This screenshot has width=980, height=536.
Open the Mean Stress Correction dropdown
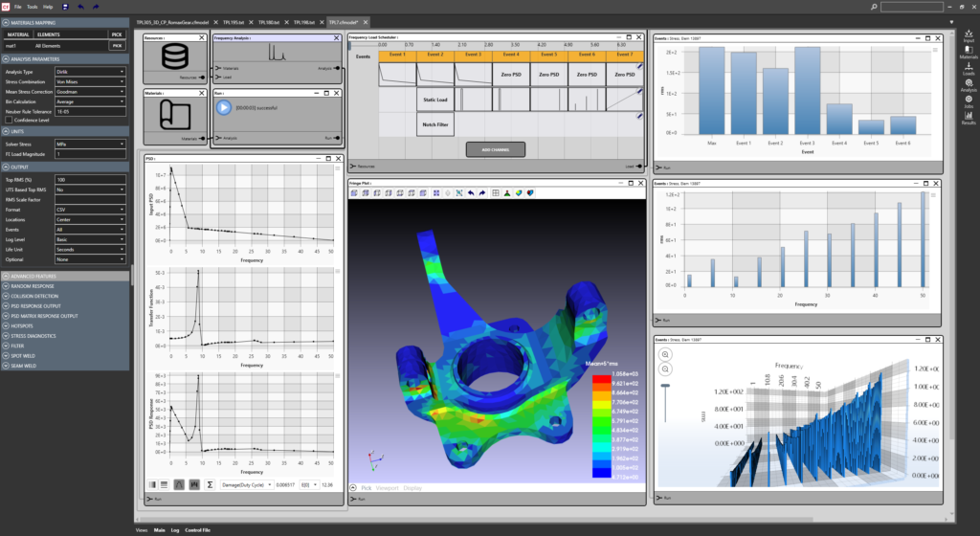[91, 92]
